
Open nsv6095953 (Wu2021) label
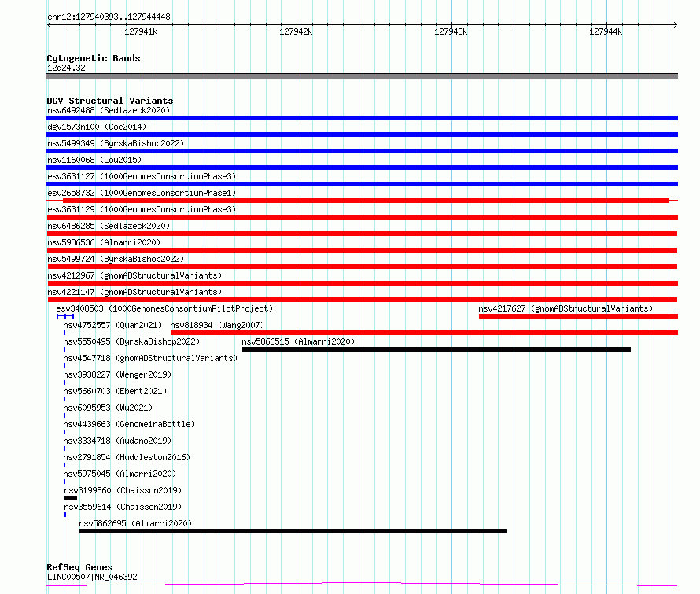108,408
